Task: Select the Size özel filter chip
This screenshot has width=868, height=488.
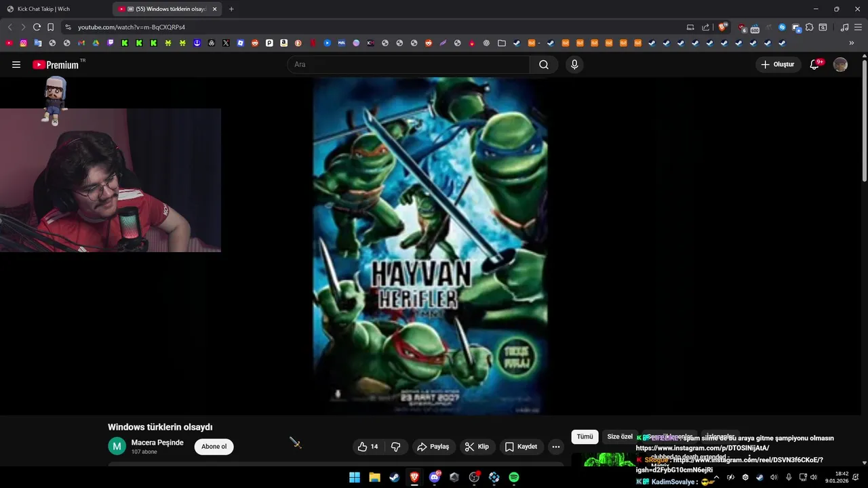Action: tap(620, 436)
